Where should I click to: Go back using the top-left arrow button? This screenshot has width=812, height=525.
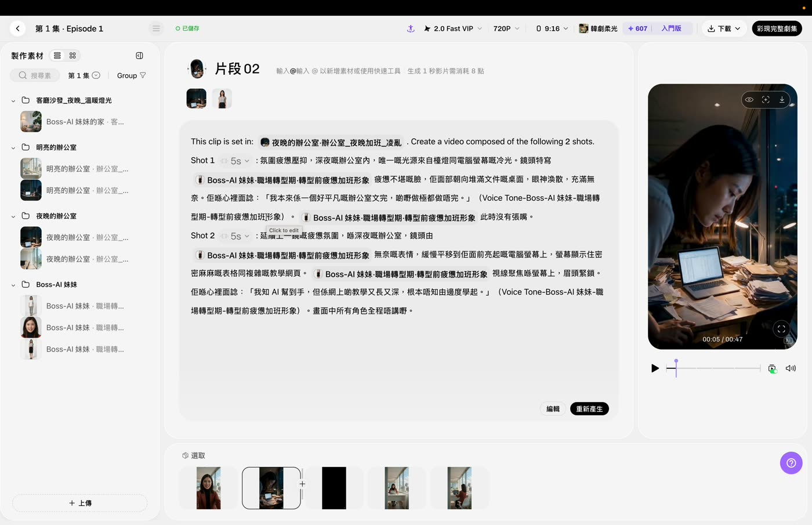pyautogui.click(x=17, y=28)
